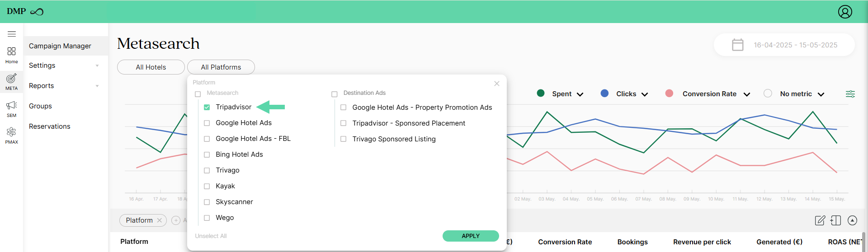Open the user profile icon

[845, 12]
